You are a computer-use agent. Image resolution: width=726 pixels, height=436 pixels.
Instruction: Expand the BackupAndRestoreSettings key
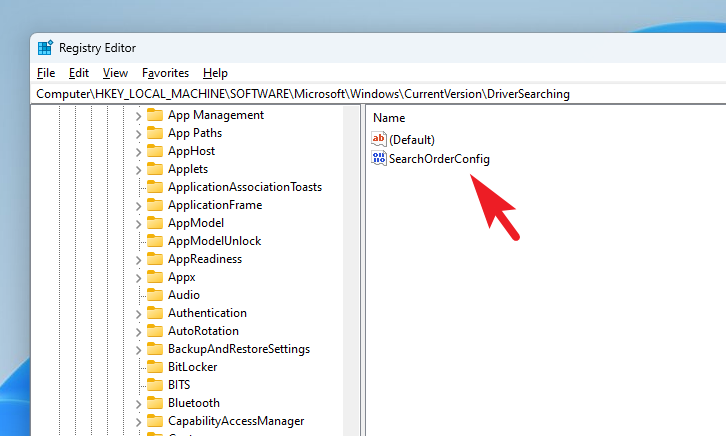coord(138,350)
